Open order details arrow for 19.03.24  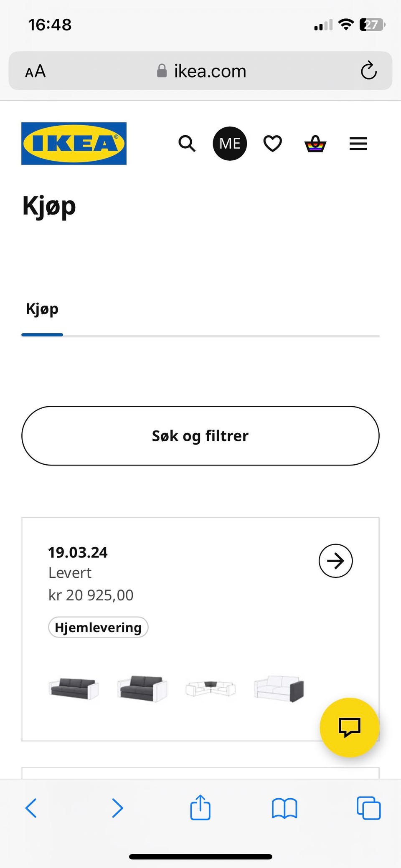[x=335, y=561]
